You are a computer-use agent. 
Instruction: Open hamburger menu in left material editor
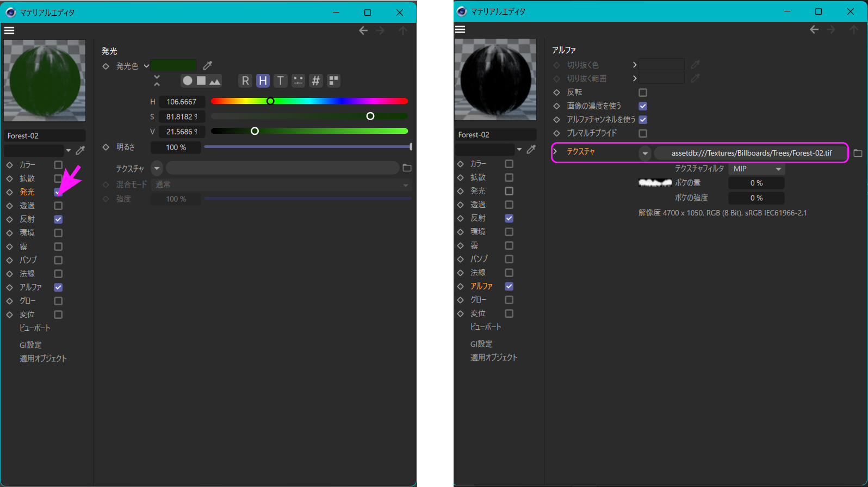(x=9, y=30)
